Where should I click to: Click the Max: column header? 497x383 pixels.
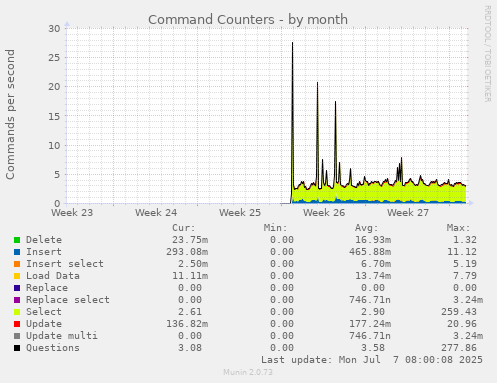[x=458, y=228]
